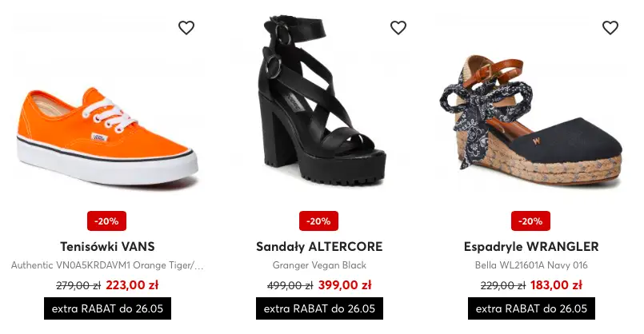Click extra RABAT button under Altercore sandals
644x334 pixels.
coord(319,308)
